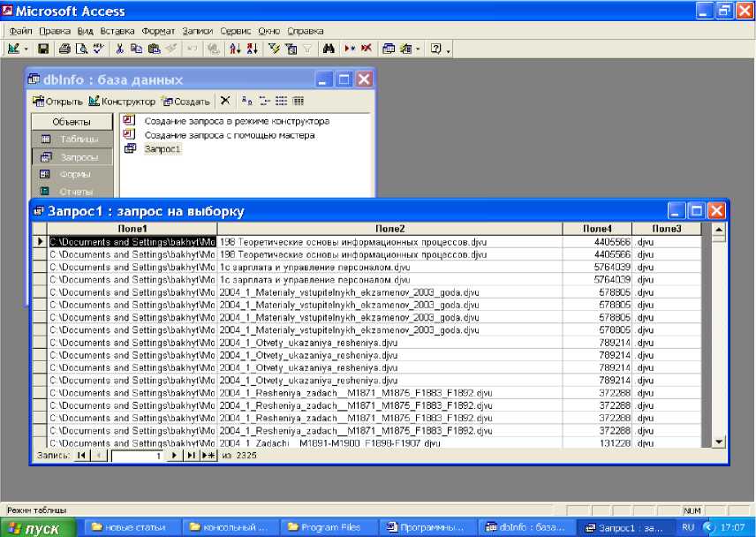Click the Открыть button in database window

tap(58, 102)
